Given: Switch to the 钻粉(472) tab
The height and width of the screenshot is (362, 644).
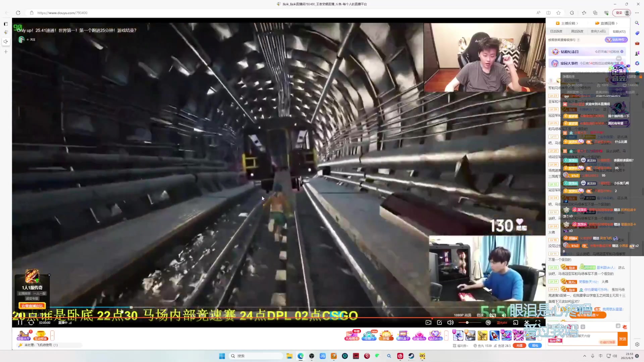Looking at the screenshot, I should (x=619, y=32).
